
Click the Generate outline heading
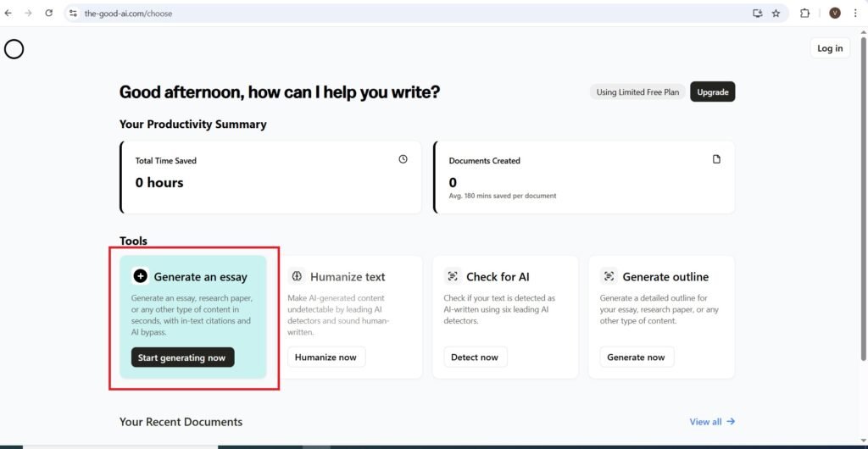(665, 277)
